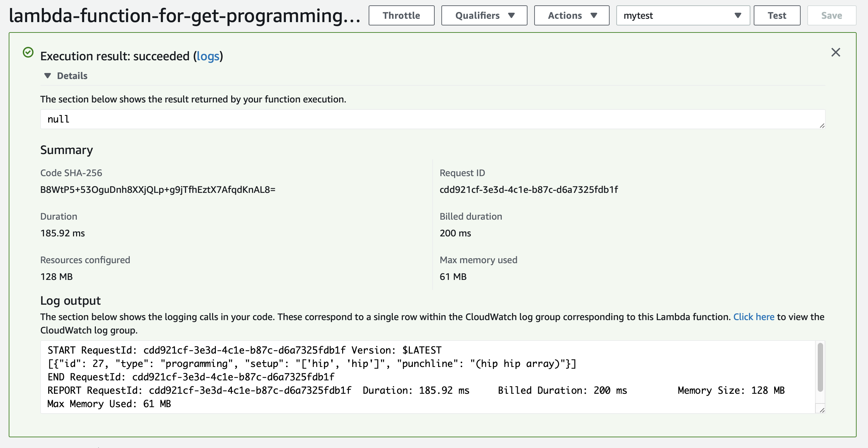Open the Qualifiers dropdown

[484, 15]
